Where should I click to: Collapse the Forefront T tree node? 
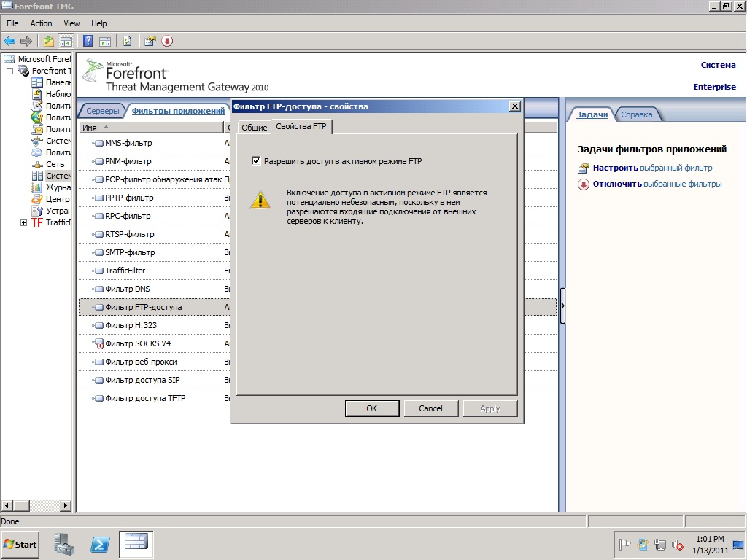tap(9, 71)
